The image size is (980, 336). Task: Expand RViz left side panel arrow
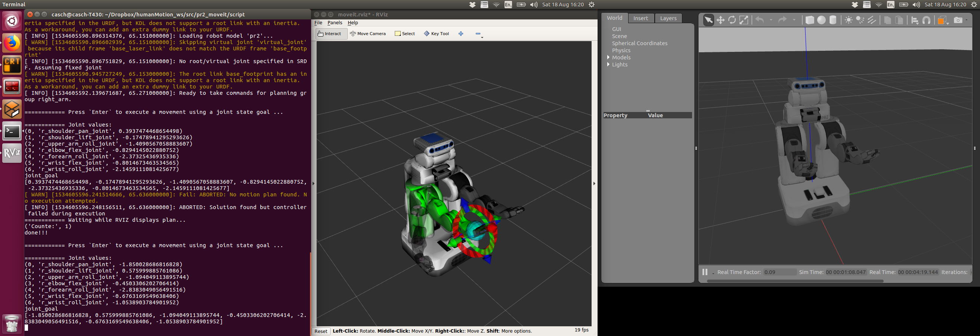coord(313,184)
